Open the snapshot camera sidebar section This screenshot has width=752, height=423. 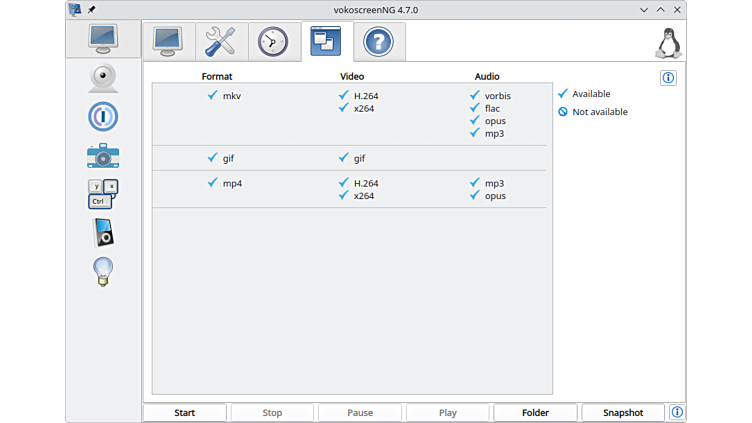[103, 155]
